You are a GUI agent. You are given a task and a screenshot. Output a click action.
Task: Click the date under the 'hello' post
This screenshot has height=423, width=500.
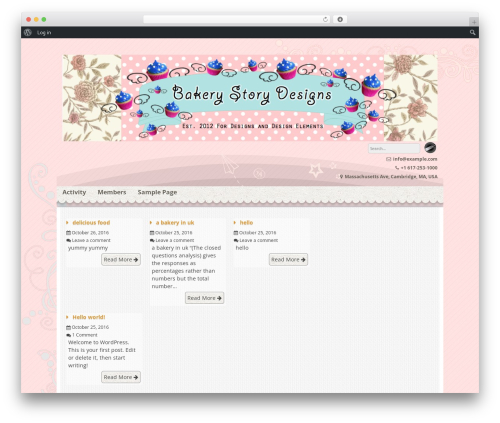point(257,233)
